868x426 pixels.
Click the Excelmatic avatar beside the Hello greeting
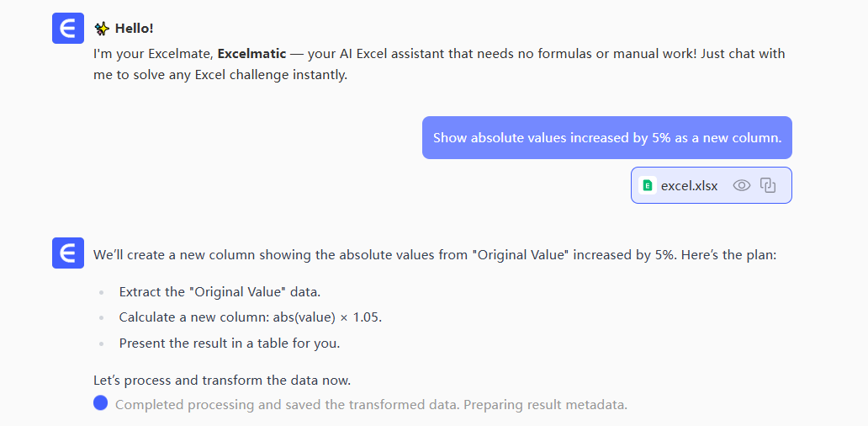pyautogui.click(x=68, y=29)
